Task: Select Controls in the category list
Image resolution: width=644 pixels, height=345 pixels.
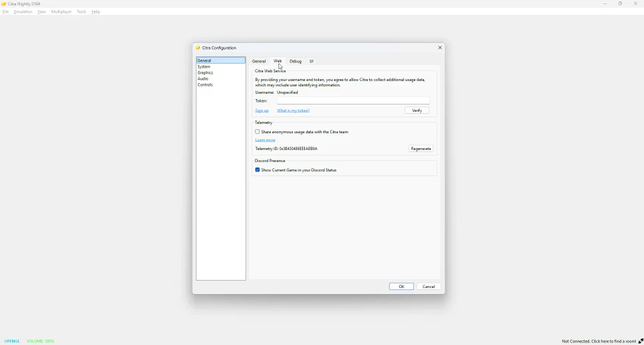Action: click(221, 85)
